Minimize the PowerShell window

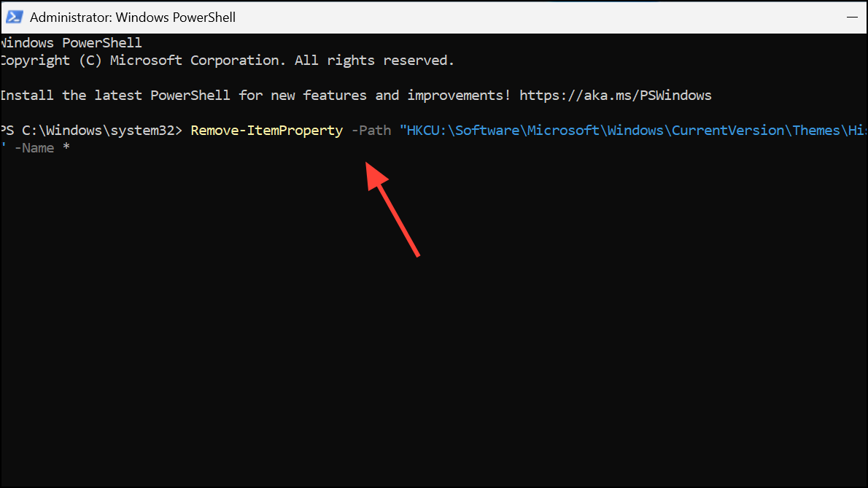pyautogui.click(x=852, y=18)
